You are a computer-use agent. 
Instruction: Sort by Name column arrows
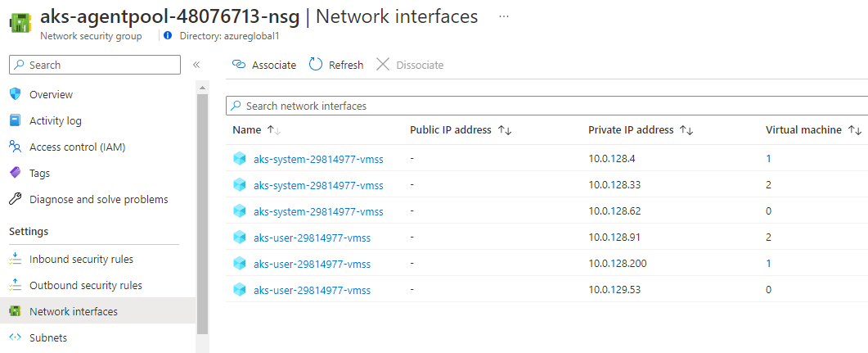[x=274, y=130]
